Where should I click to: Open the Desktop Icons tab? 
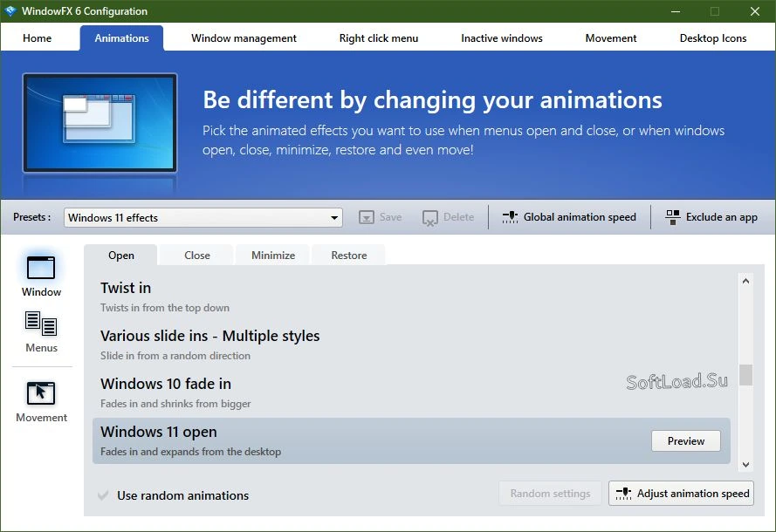point(713,38)
